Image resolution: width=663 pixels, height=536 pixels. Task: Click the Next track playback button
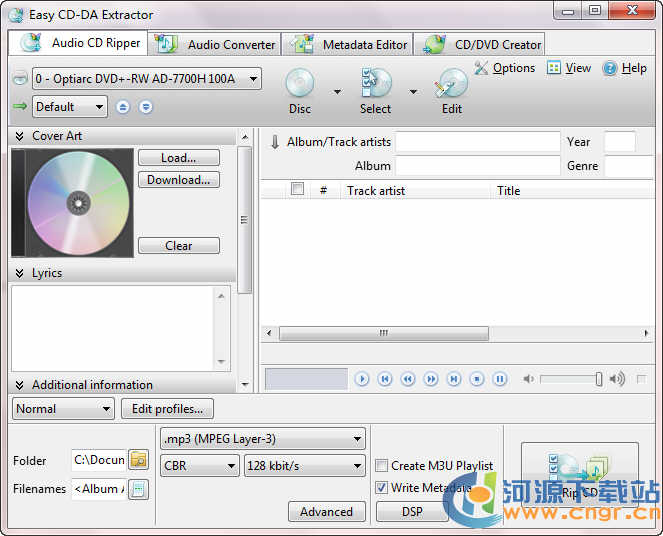(x=454, y=379)
